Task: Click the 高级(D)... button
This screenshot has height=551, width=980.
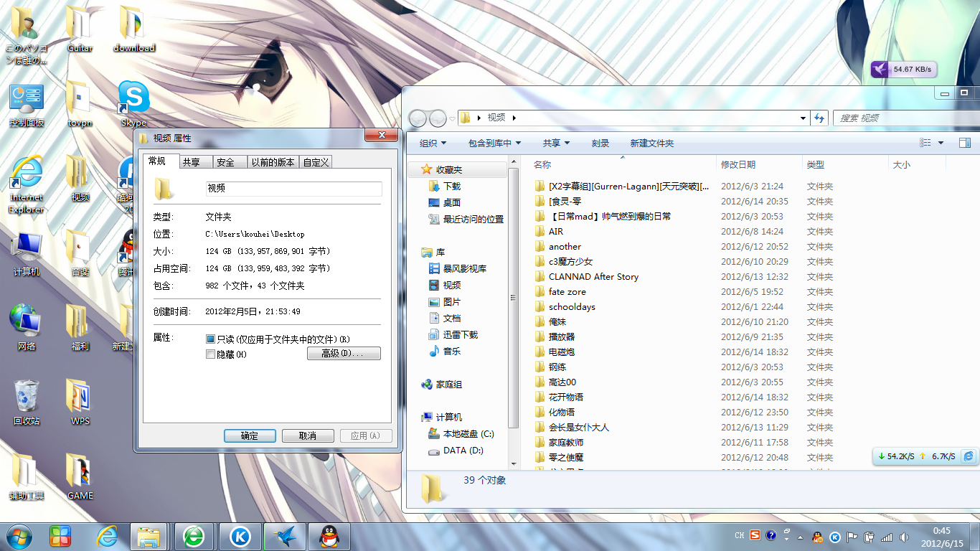Action: (x=344, y=354)
